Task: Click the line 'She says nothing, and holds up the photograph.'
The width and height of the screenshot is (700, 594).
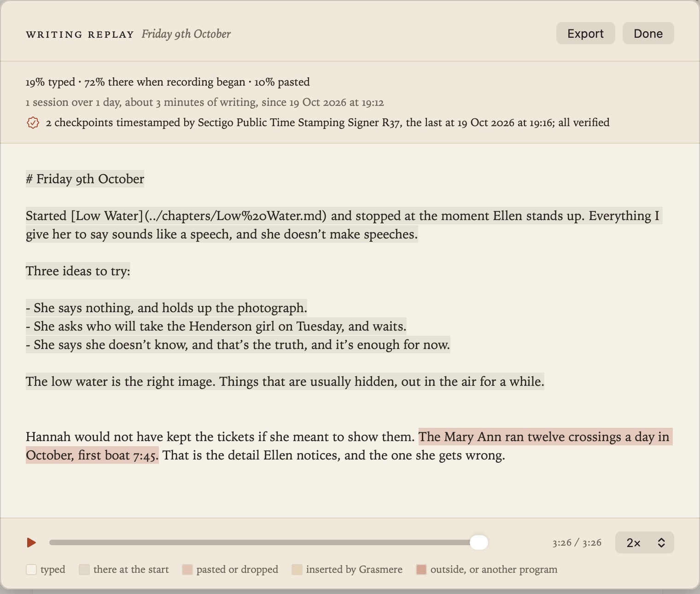Action: (166, 308)
